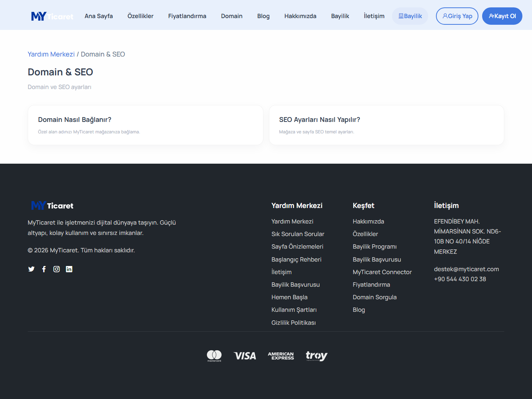Screen dimensions: 532x399
Task: Click the Domain & SEO breadcrumb text
Action: click(103, 54)
